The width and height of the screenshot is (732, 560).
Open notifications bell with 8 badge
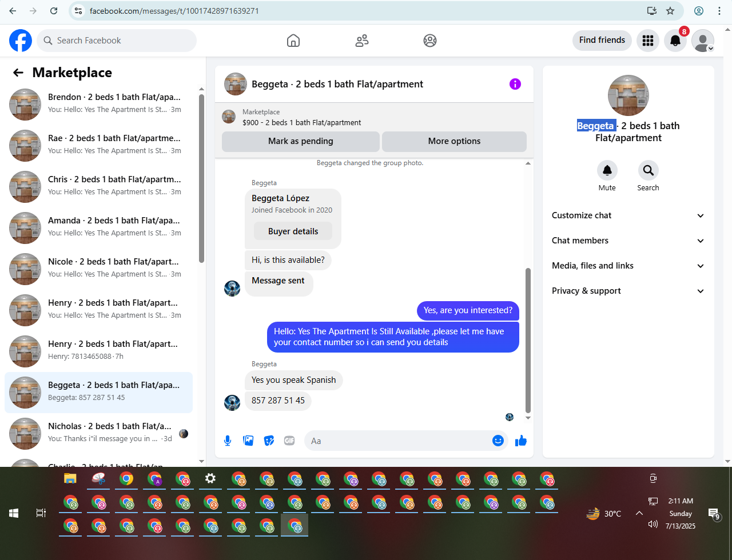click(675, 41)
